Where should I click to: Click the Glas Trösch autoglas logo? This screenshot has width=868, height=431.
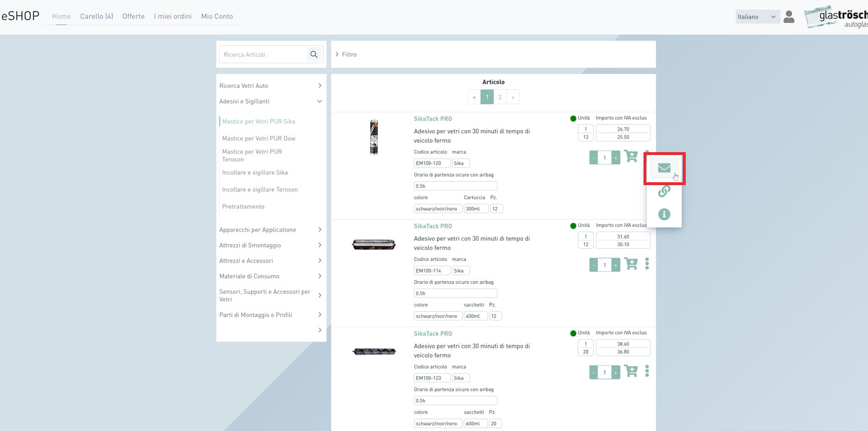pyautogui.click(x=836, y=17)
